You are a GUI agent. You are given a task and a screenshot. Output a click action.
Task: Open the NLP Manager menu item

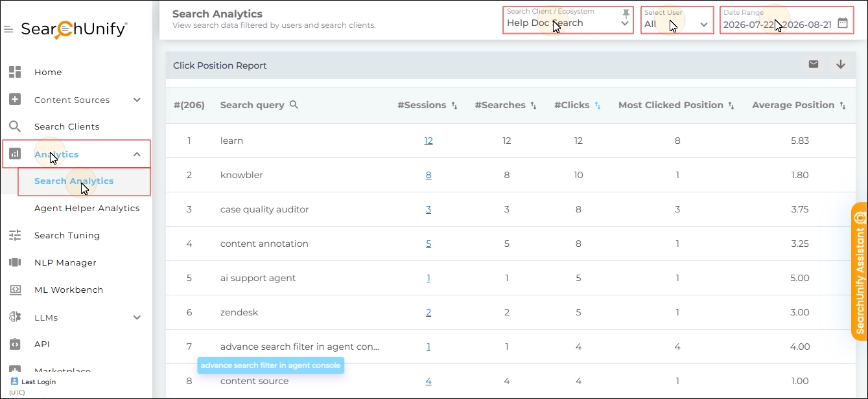pos(65,262)
